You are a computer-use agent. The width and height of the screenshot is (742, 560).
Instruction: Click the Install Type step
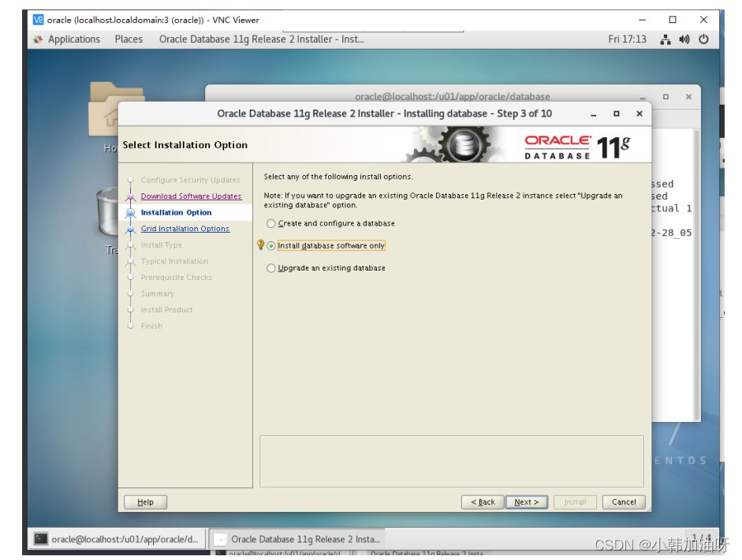[162, 245]
